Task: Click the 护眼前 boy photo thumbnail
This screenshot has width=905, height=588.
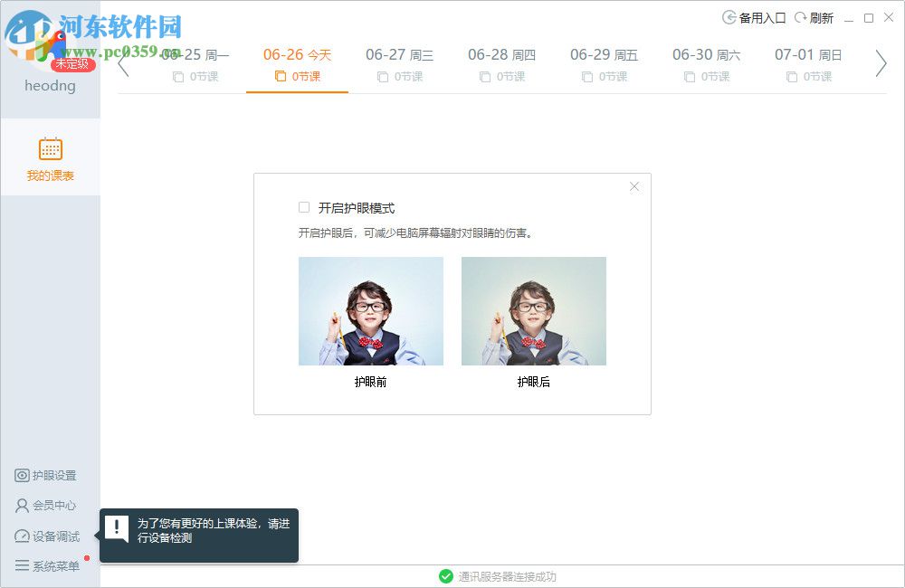Action: [370, 310]
